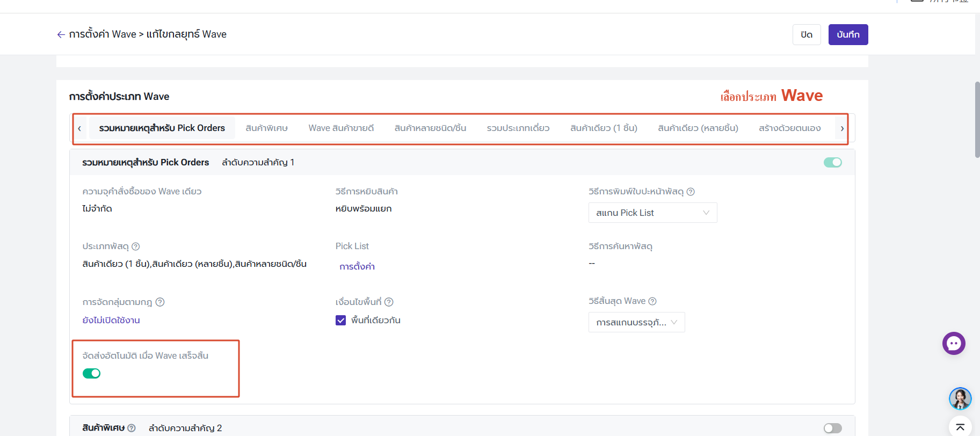Switch to the สินค้าหลายชนิด/ชิ้น tab
Screen dimensions: 980x436
click(x=430, y=128)
